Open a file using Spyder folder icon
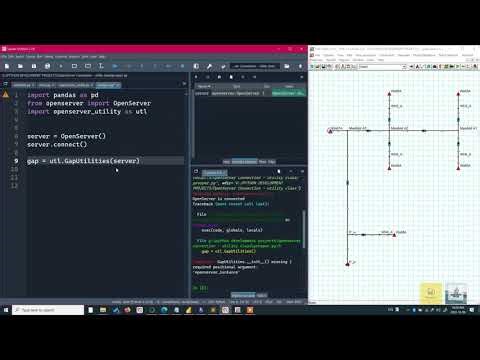Image resolution: width=480 pixels, height=360 pixels. point(20,66)
